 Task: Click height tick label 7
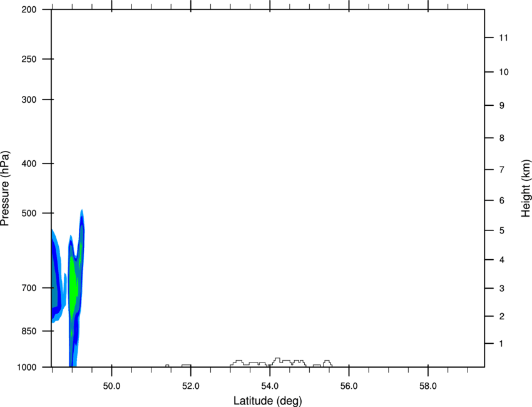502,170
